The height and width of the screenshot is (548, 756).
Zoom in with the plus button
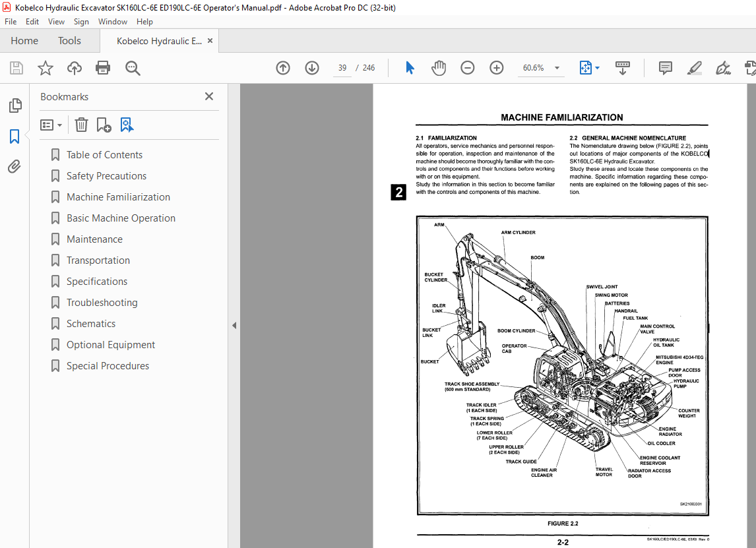497,68
